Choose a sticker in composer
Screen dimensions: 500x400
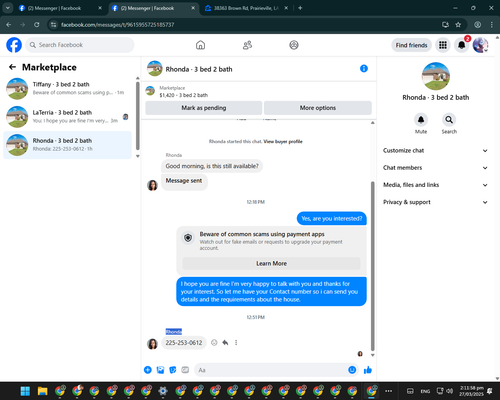173,370
